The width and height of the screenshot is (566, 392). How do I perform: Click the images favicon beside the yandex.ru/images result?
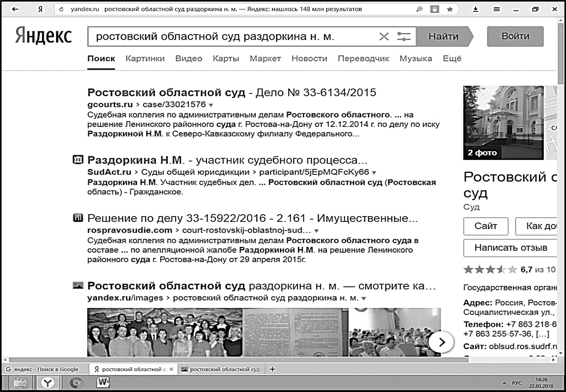[78, 286]
